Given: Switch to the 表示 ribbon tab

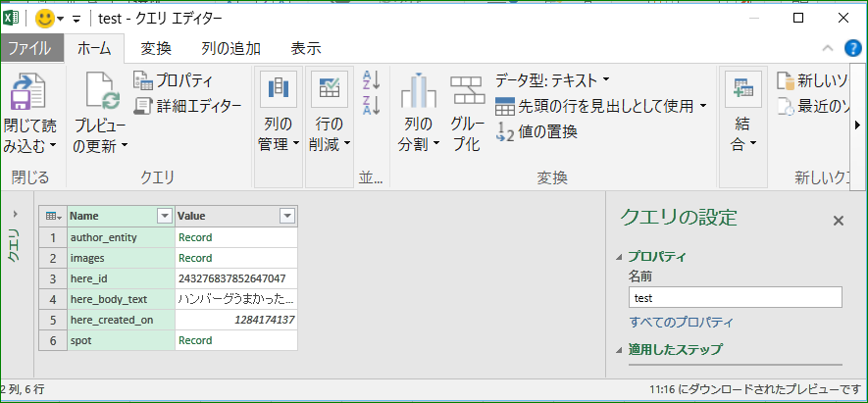Looking at the screenshot, I should click(x=306, y=49).
